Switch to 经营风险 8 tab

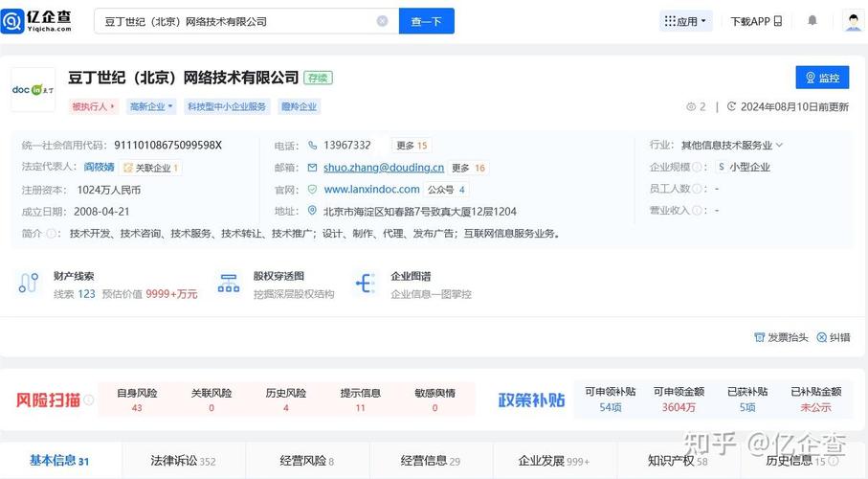tap(306, 460)
